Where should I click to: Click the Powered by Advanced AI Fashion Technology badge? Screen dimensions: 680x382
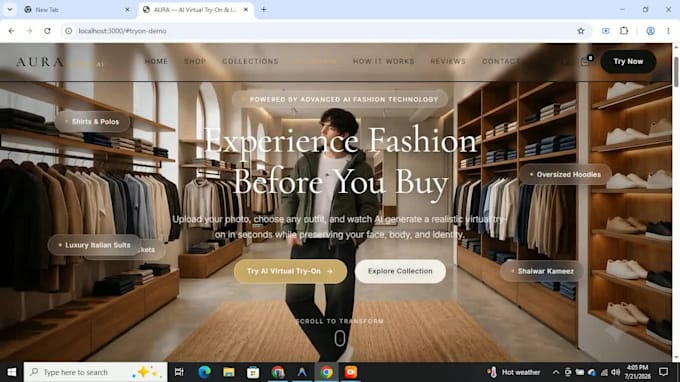click(x=340, y=100)
